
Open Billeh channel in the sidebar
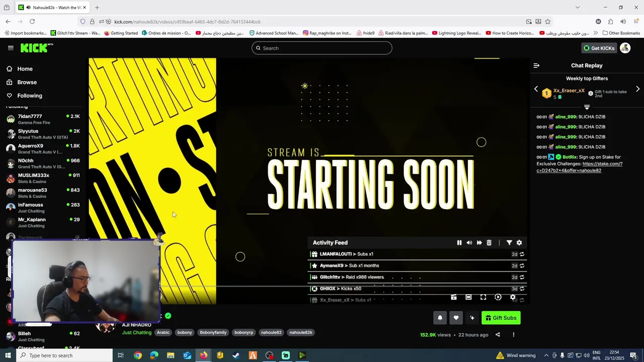(x=43, y=336)
